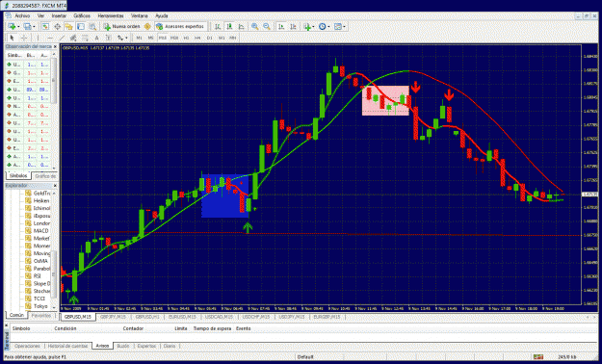This screenshot has height=364, width=602.
Task: Zoom in on the chart
Action: click(254, 27)
